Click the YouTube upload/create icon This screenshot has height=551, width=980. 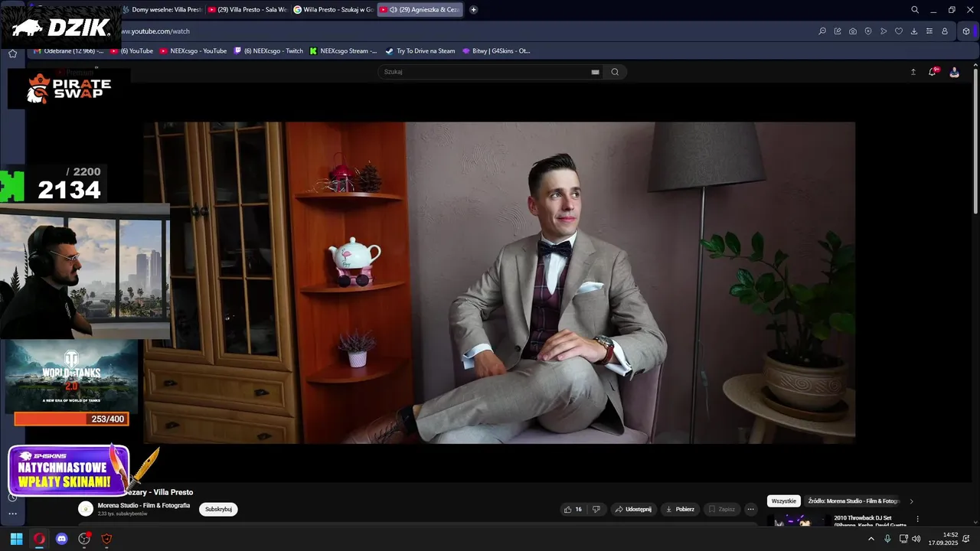pyautogui.click(x=913, y=72)
